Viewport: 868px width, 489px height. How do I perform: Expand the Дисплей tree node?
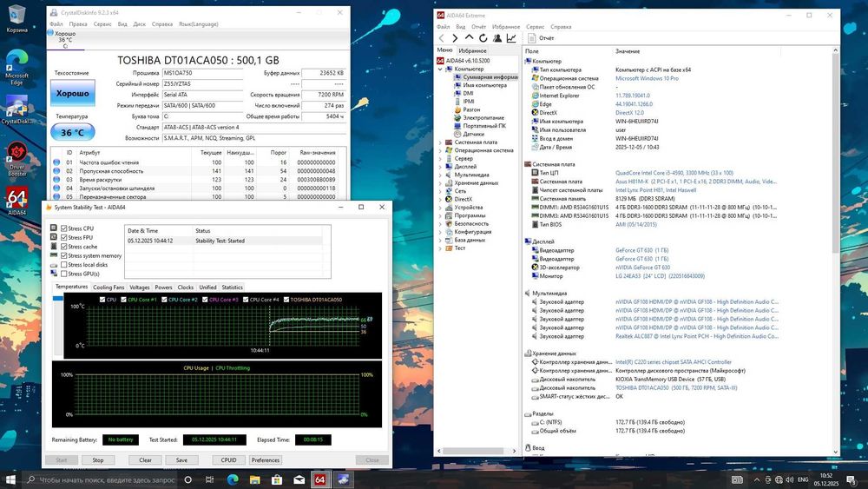point(441,167)
